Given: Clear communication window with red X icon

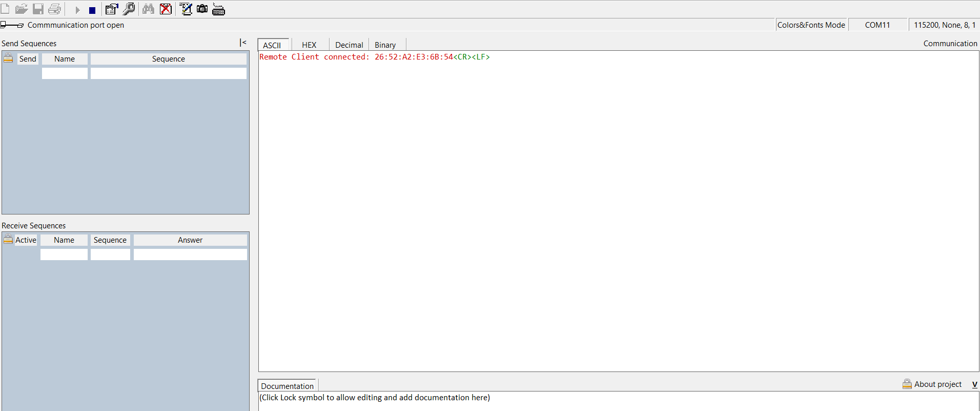Looking at the screenshot, I should 166,9.
